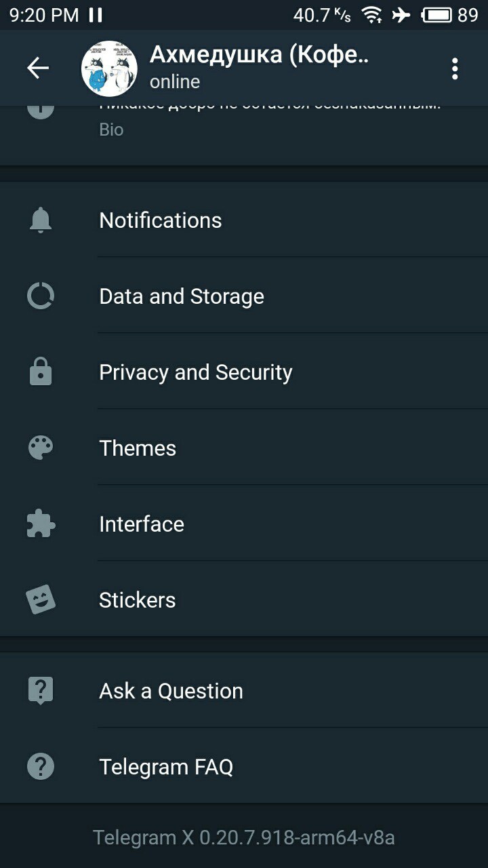Open the Telegram FAQ link

point(166,767)
